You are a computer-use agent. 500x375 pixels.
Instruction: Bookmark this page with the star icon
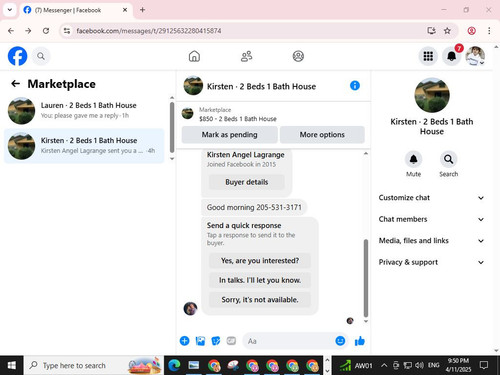coord(447,31)
